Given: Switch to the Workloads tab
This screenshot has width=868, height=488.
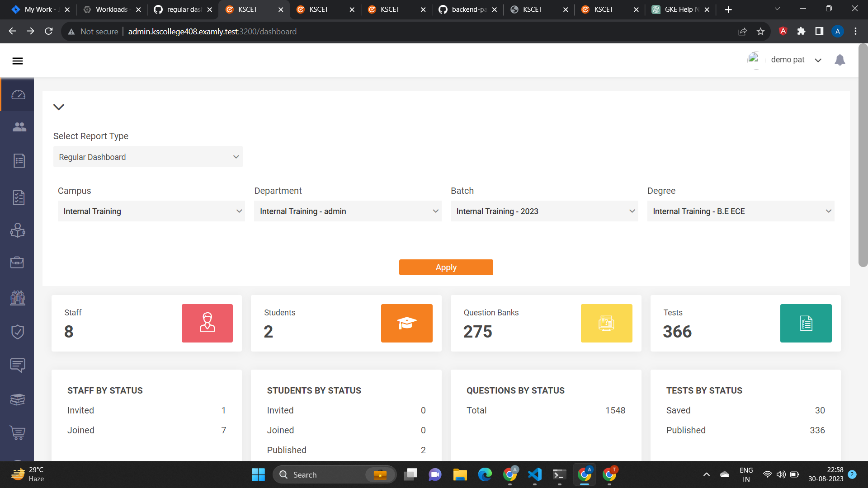Looking at the screenshot, I should 111,9.
